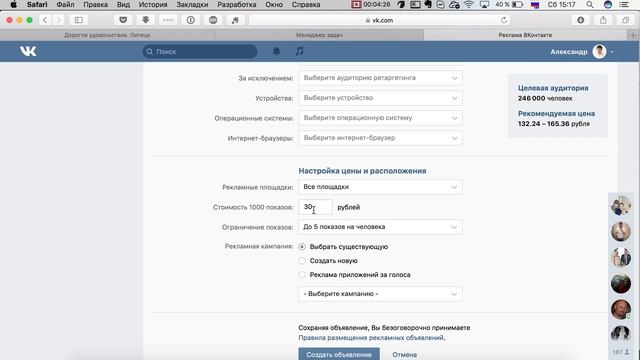Open 'Закладки' menu

point(192,4)
